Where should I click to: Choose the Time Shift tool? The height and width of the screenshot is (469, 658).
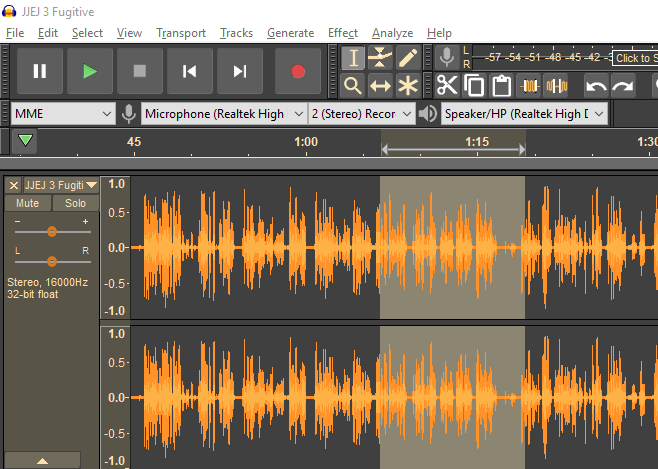pos(380,86)
